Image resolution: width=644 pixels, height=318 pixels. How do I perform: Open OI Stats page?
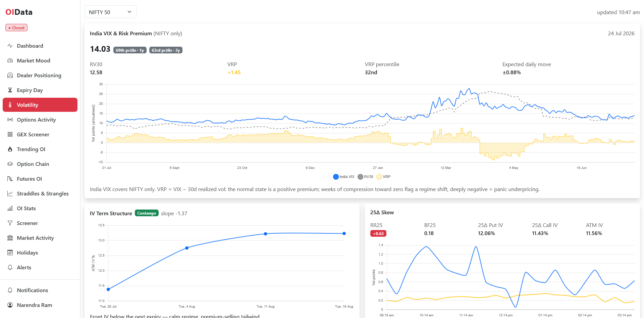click(x=40, y=208)
